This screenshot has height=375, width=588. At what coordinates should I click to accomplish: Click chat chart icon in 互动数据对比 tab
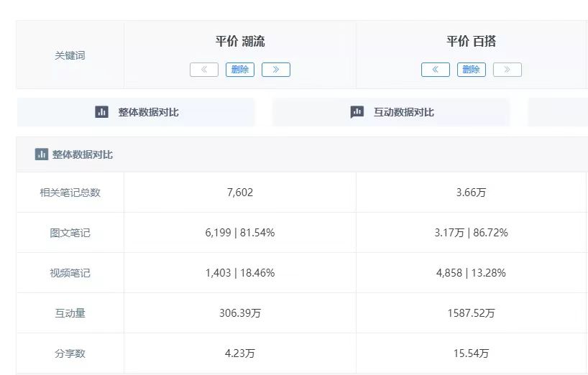pyautogui.click(x=357, y=111)
